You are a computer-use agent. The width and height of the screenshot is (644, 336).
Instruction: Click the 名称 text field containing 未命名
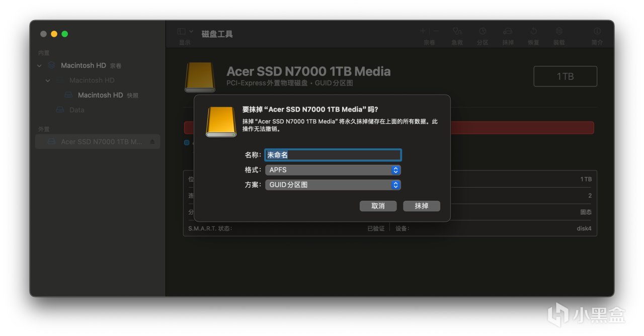333,155
